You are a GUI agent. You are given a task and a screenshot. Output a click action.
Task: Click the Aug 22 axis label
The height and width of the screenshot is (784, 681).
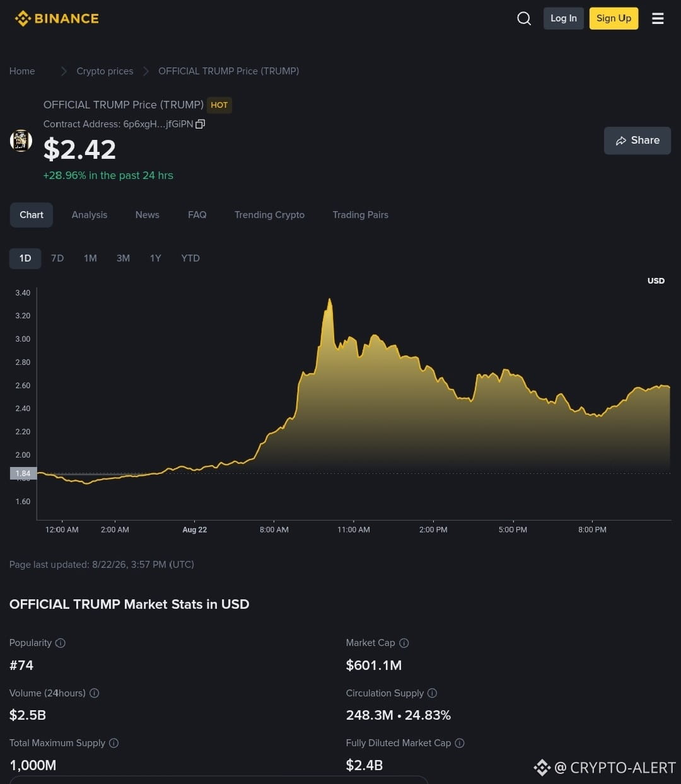(x=195, y=530)
